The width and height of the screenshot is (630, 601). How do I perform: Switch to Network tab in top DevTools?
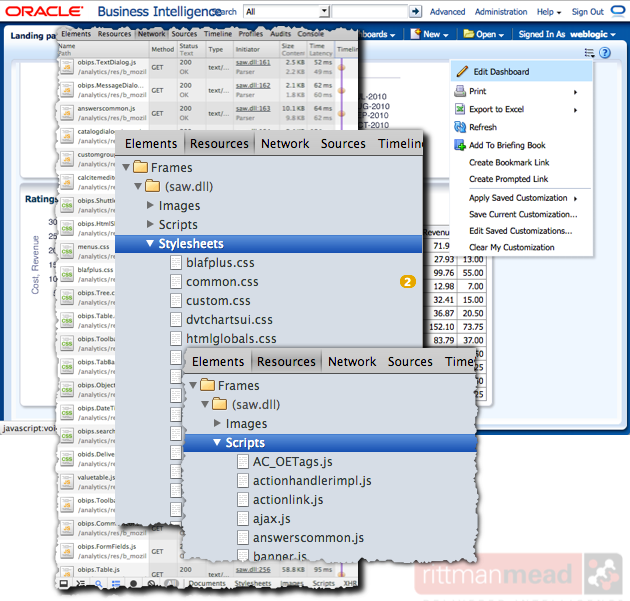pyautogui.click(x=151, y=34)
